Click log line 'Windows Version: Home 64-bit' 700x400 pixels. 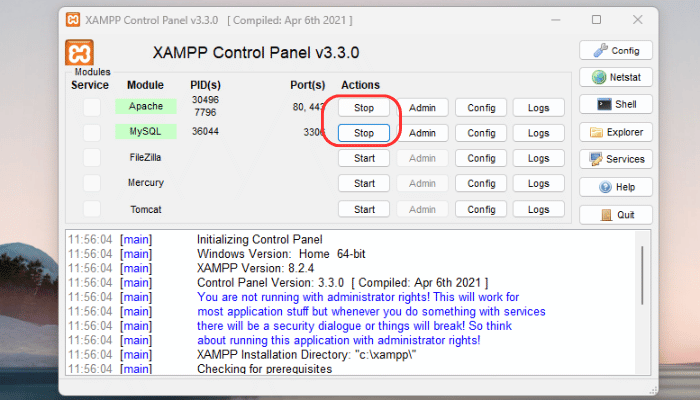pos(281,254)
